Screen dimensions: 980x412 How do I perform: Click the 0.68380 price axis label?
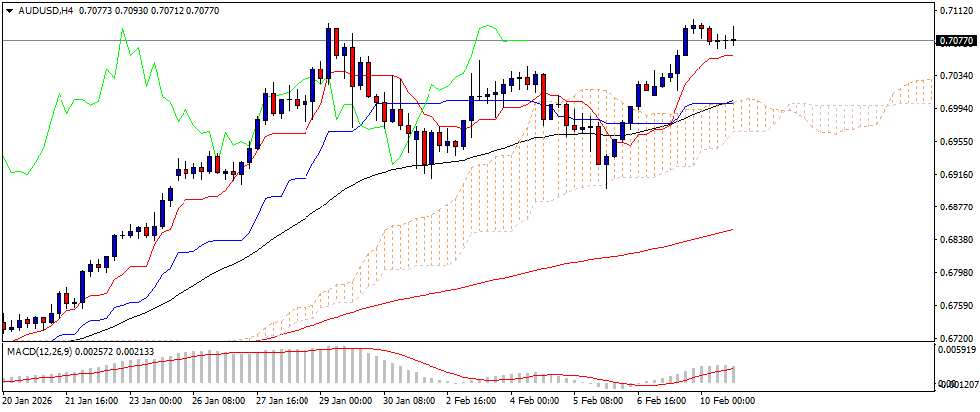tap(955, 240)
